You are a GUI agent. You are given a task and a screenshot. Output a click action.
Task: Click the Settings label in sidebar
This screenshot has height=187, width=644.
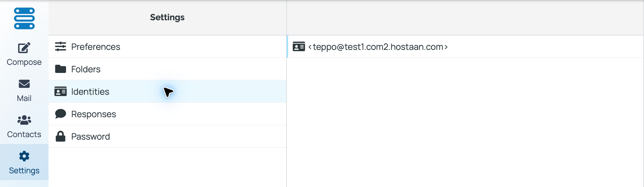pyautogui.click(x=24, y=170)
